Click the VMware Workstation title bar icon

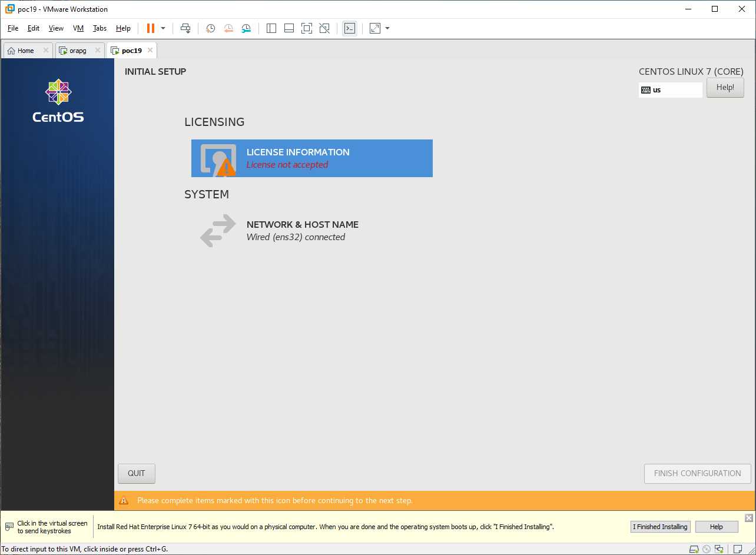[9, 9]
